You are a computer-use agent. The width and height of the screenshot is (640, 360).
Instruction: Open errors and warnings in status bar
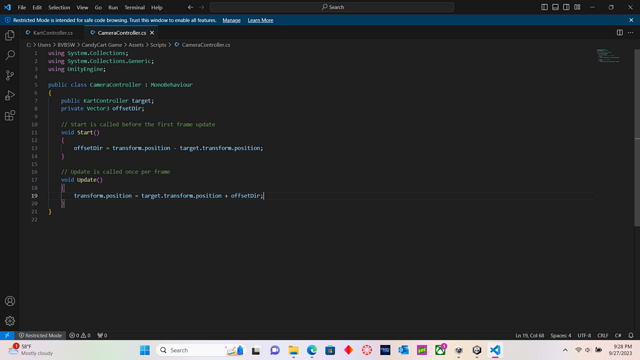tap(80, 335)
